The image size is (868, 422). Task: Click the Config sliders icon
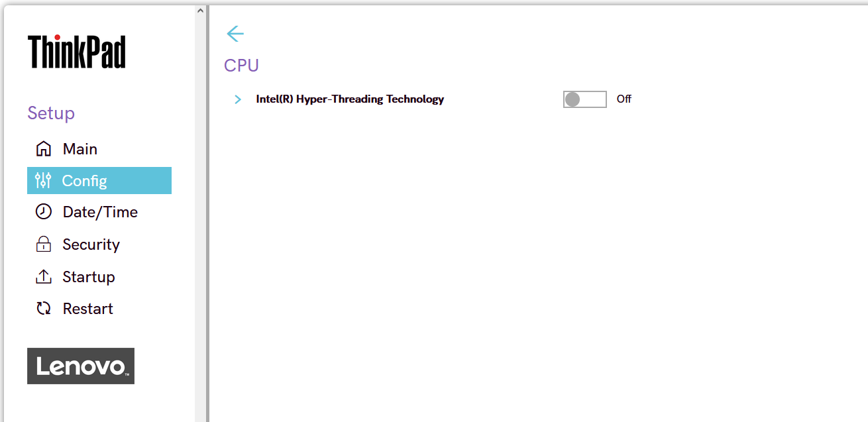click(x=43, y=180)
